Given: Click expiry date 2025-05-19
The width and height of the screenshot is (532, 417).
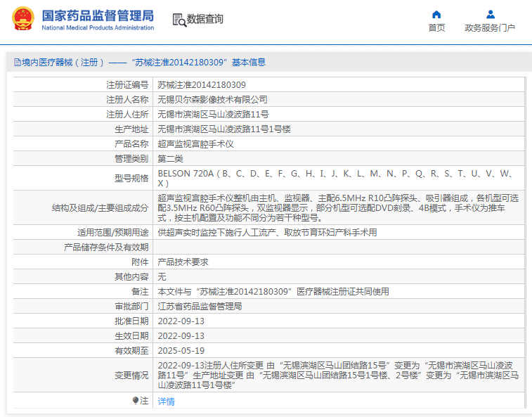Looking at the screenshot, I should click(181, 351).
